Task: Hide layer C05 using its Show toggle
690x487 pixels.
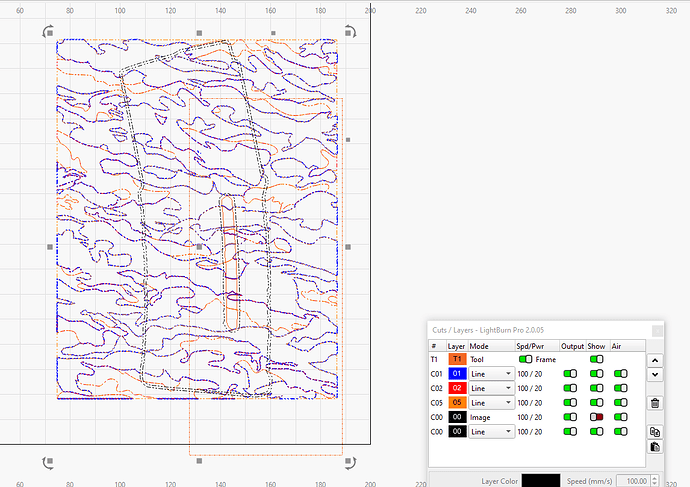Action: pos(597,403)
